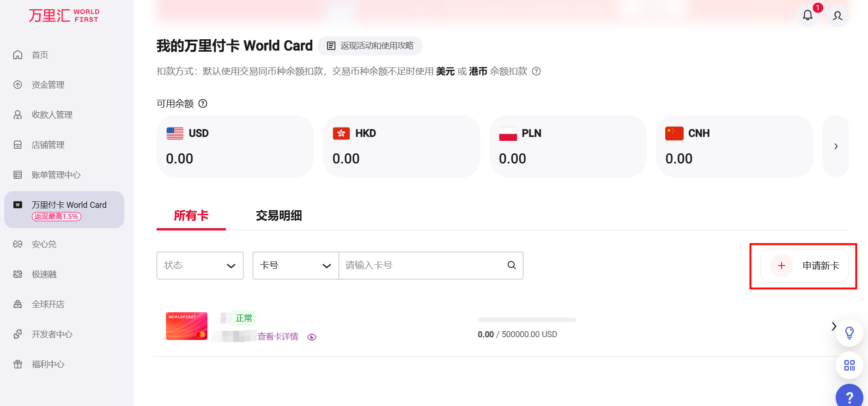Click the red WorldFirst card thumbnail
868x406 pixels.
coord(187,326)
